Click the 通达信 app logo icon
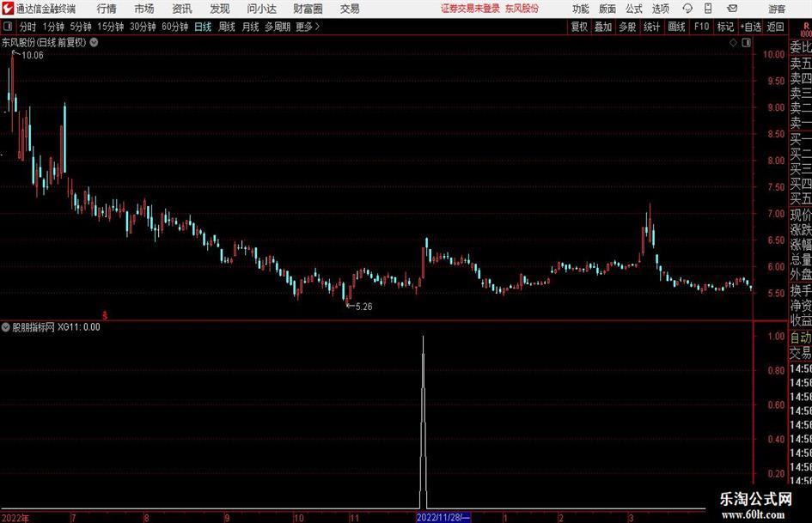 pos(8,9)
